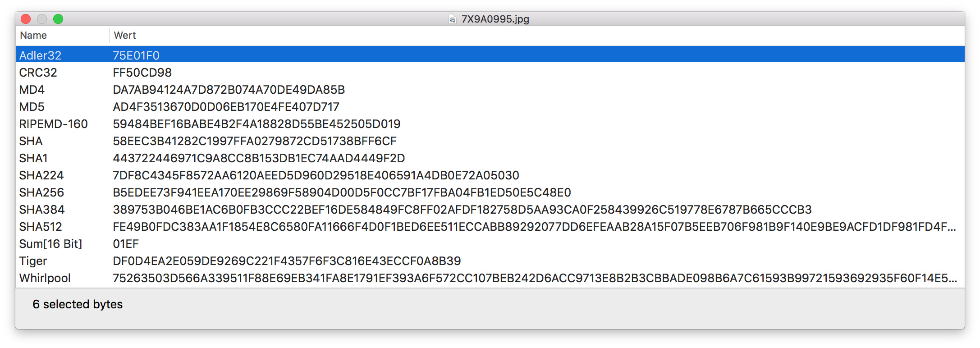
Task: Select the MD4 hash row
Action: point(32,90)
